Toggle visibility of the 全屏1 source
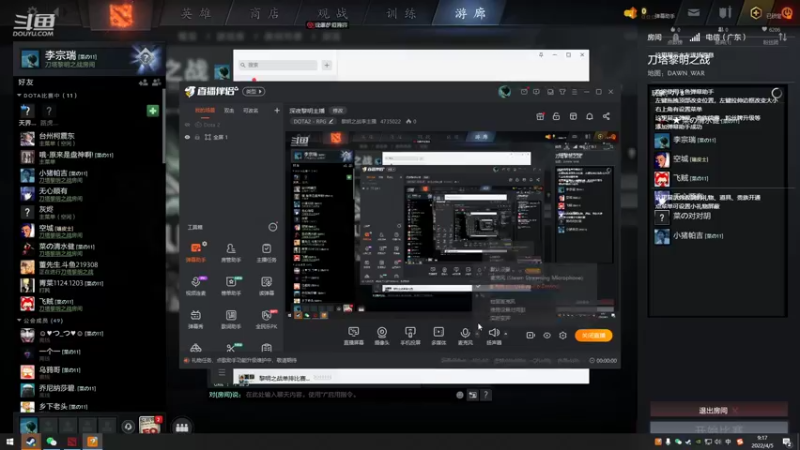Viewport: 800px width, 450px height. point(187,137)
